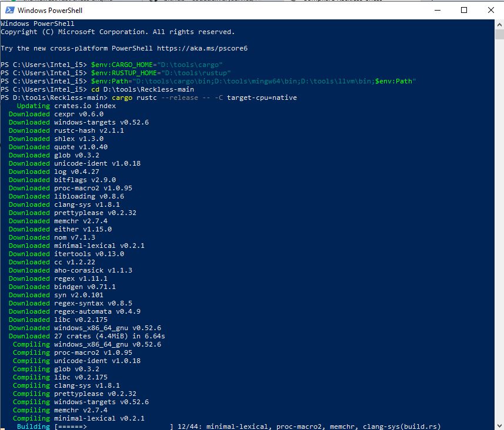504x430 pixels.
Task: Maximize the Windows PowerShell window
Action: point(464,10)
